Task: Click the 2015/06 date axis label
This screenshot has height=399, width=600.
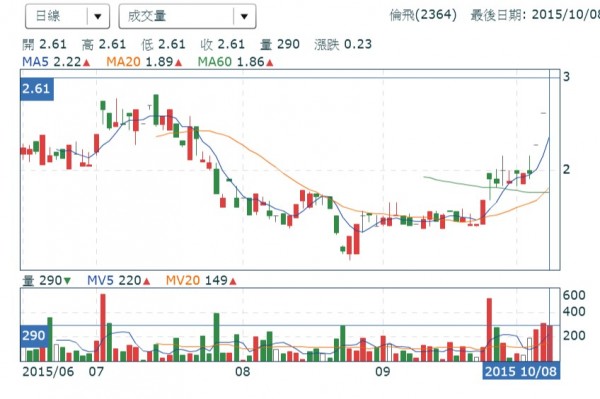Action: (48, 371)
